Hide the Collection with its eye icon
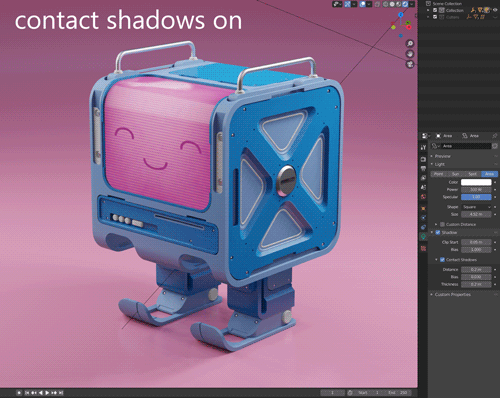 (495, 10)
